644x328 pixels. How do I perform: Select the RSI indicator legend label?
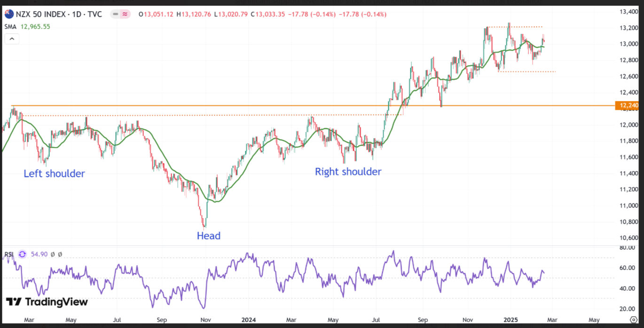tap(9, 254)
